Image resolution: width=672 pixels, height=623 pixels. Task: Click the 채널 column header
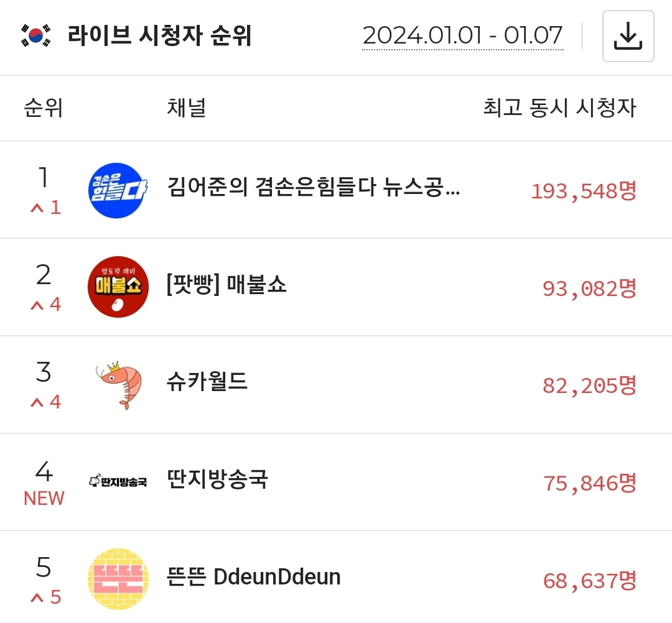186,108
